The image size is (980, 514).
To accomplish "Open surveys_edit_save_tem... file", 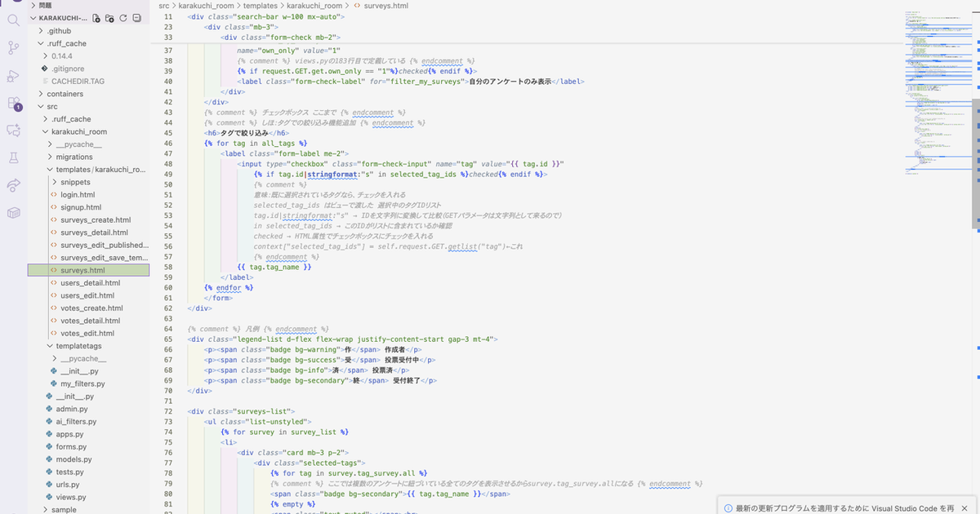I will point(105,258).
